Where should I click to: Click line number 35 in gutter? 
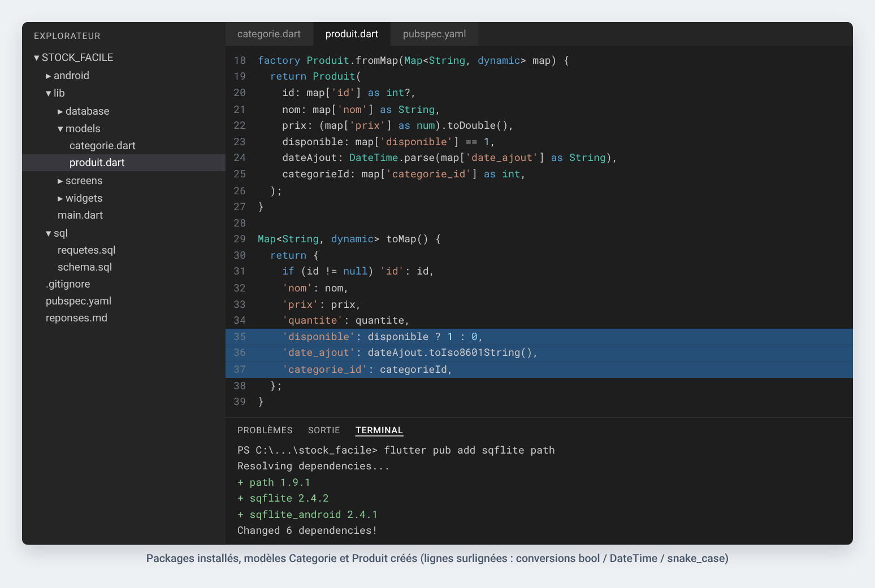click(x=240, y=337)
